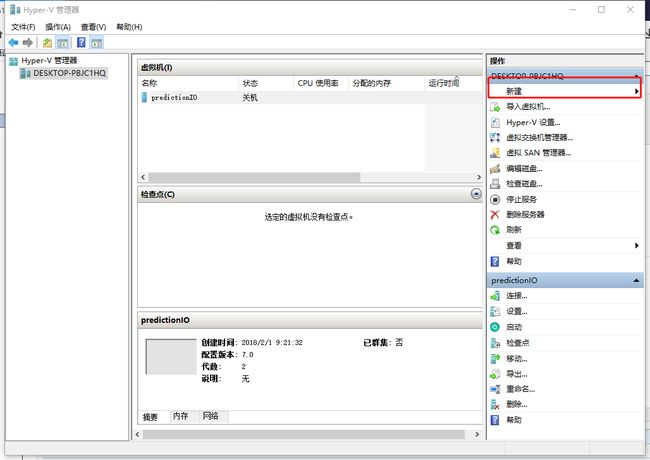Click the 连接 icon for predictionIO
Viewport: 650px width, 460px height.
[x=495, y=296]
